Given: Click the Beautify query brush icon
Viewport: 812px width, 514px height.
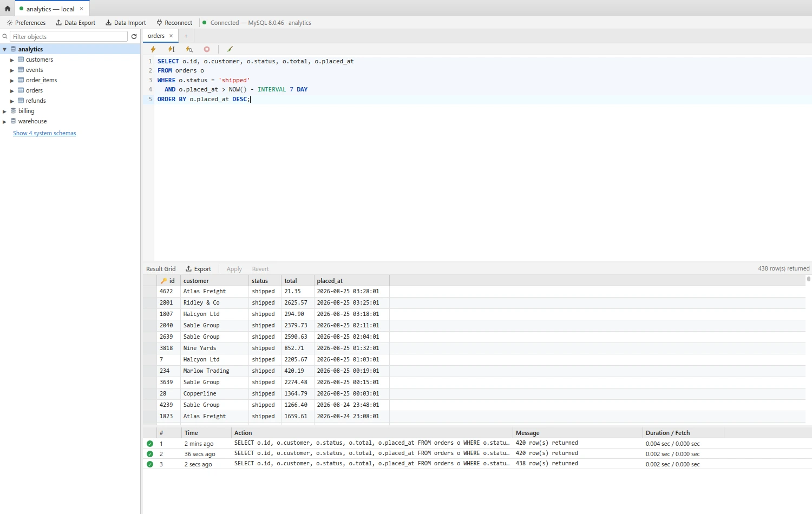Looking at the screenshot, I should (x=230, y=49).
